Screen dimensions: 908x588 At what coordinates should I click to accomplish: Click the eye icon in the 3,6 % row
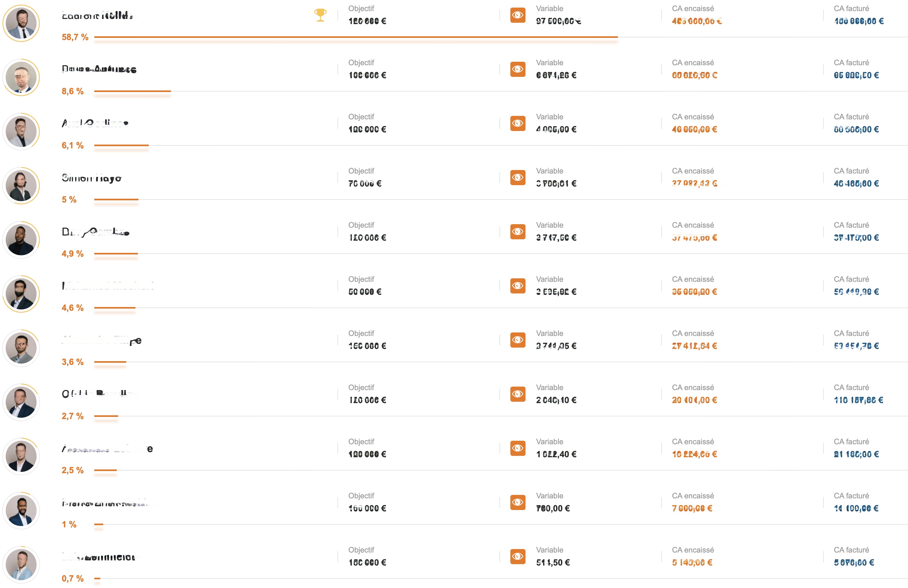point(517,340)
